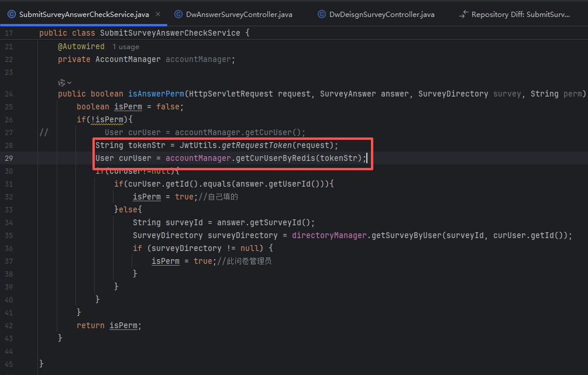Click the @Autowired annotation
Image resolution: width=588 pixels, height=375 pixels.
(x=81, y=46)
